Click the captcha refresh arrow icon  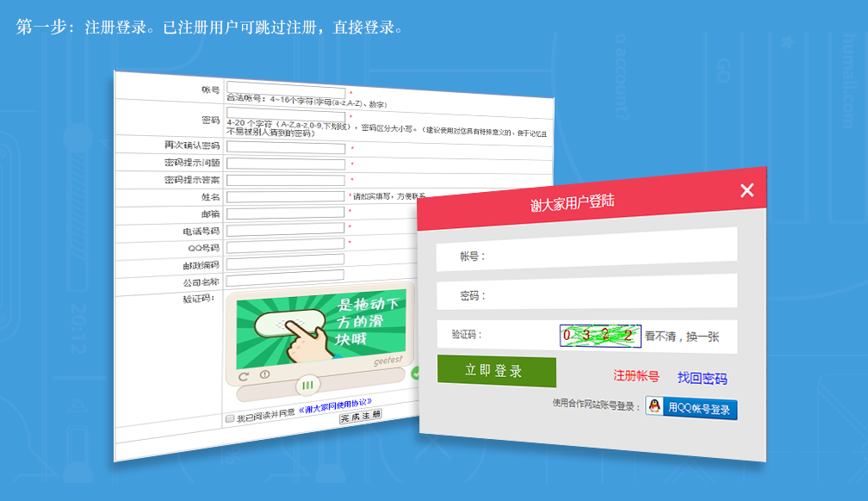[244, 376]
